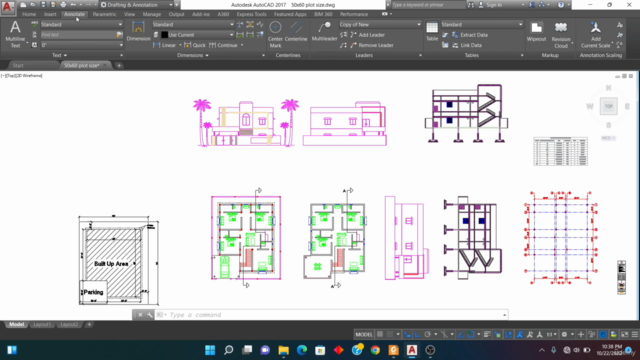The width and height of the screenshot is (640, 360).
Task: Open the Home ribbon tab
Action: point(29,14)
